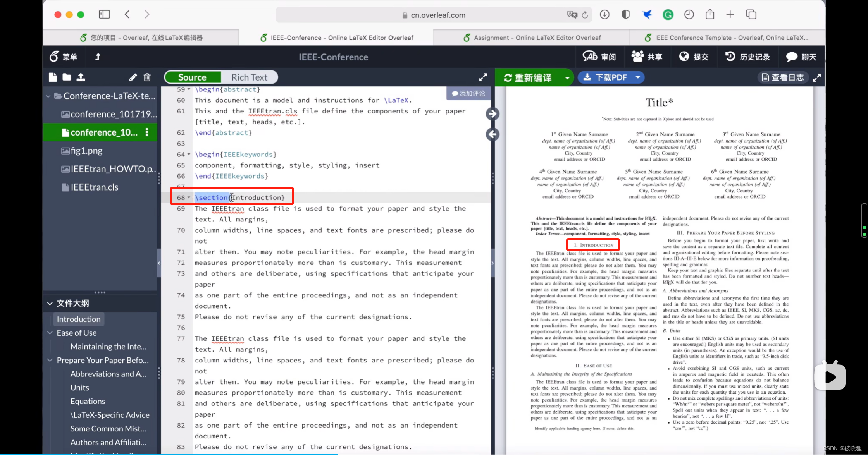Screen dimensions: 868x455
Task: Open the 审阅 (Review) panel
Action: click(x=599, y=57)
